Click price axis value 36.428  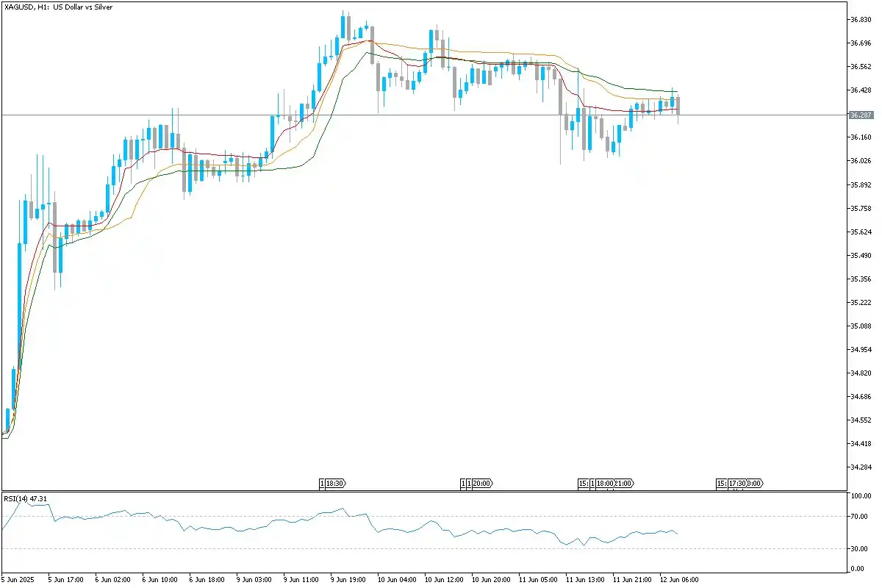coord(861,90)
